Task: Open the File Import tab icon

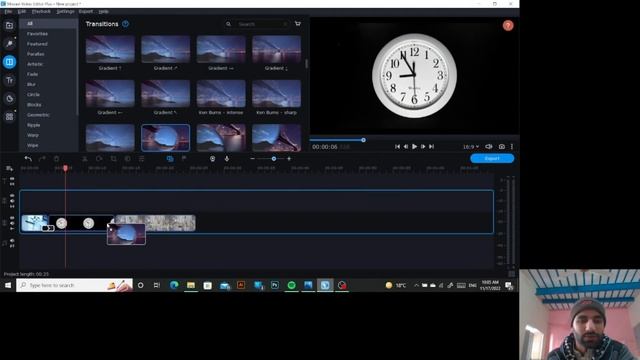Action: (9, 26)
